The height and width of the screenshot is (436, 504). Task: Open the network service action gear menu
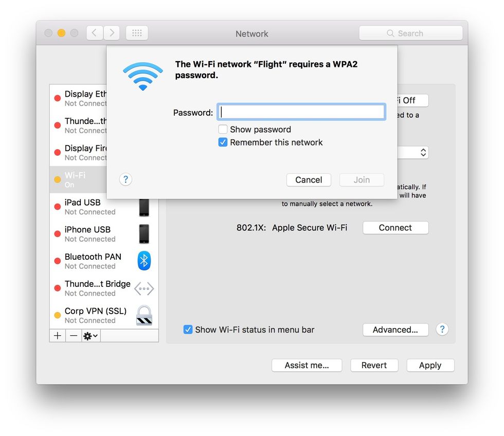pyautogui.click(x=89, y=336)
